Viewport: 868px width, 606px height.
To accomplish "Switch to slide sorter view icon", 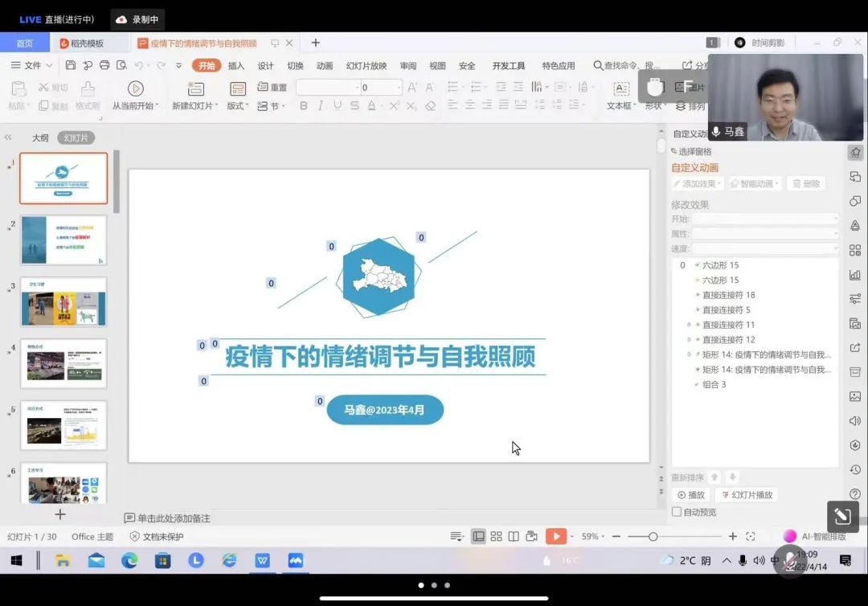I will [x=496, y=536].
